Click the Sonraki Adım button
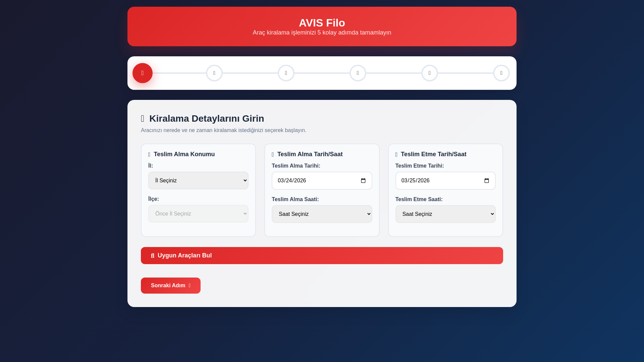 [x=171, y=286]
